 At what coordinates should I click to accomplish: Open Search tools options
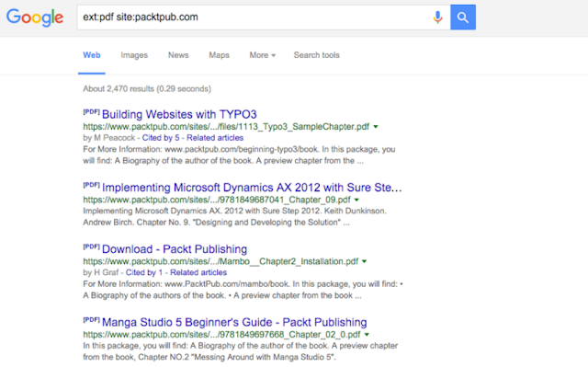click(316, 55)
